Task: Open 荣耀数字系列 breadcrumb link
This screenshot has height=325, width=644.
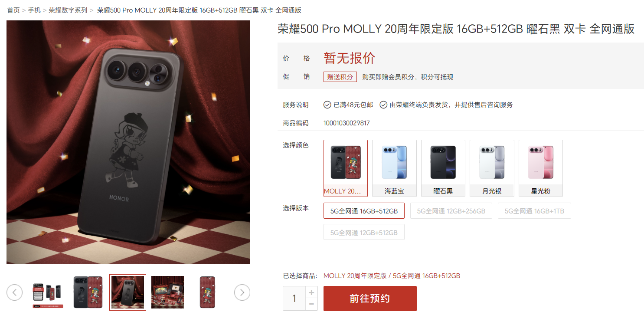Action: pos(68,10)
